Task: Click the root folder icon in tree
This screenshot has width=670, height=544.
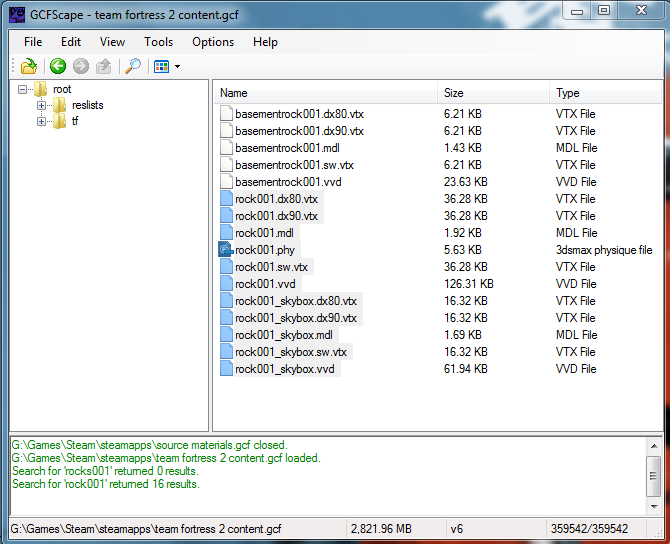Action: (x=41, y=89)
